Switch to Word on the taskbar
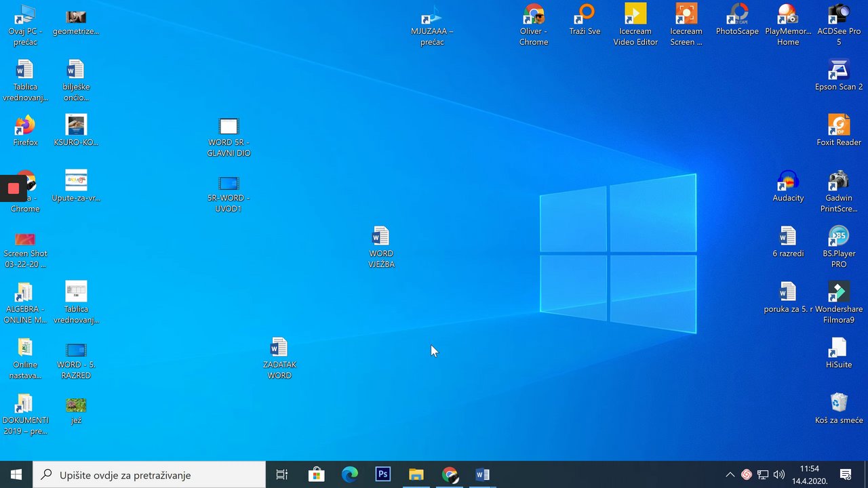Image resolution: width=868 pixels, height=488 pixels. pyautogui.click(x=483, y=474)
